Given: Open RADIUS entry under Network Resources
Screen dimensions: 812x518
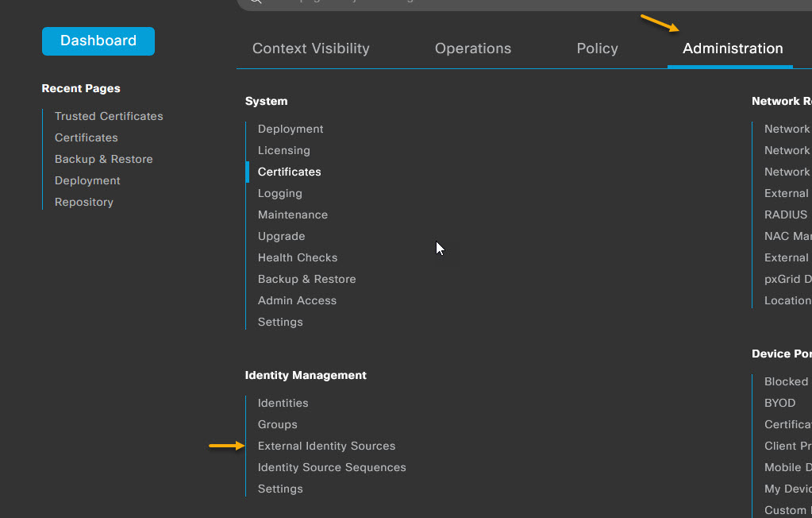Looking at the screenshot, I should coord(786,215).
